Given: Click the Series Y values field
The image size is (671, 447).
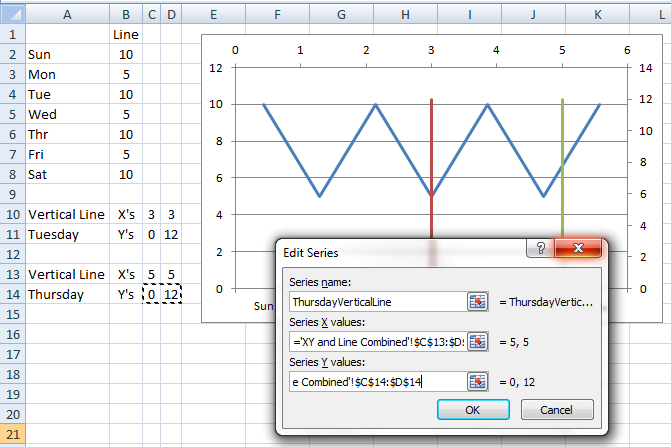Looking at the screenshot, I should pos(377,381).
